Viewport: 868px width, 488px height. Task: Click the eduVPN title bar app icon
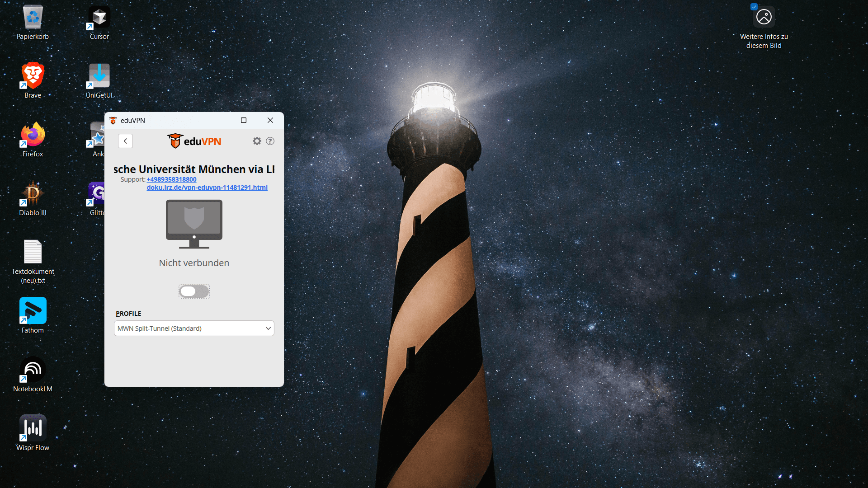[113, 120]
